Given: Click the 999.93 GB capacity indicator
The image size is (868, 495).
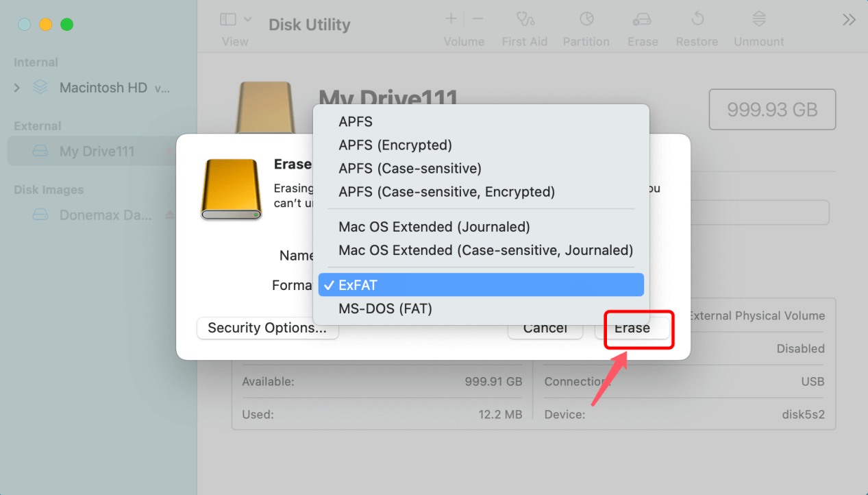Looking at the screenshot, I should (771, 109).
